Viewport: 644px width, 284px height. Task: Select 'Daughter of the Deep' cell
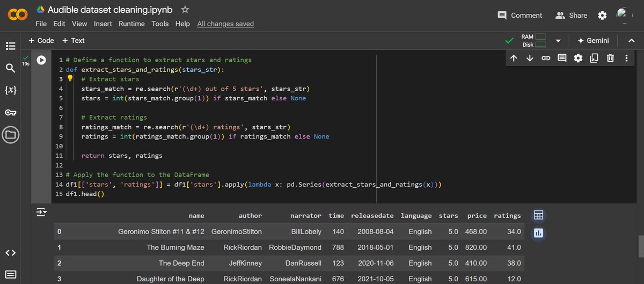tap(171, 279)
